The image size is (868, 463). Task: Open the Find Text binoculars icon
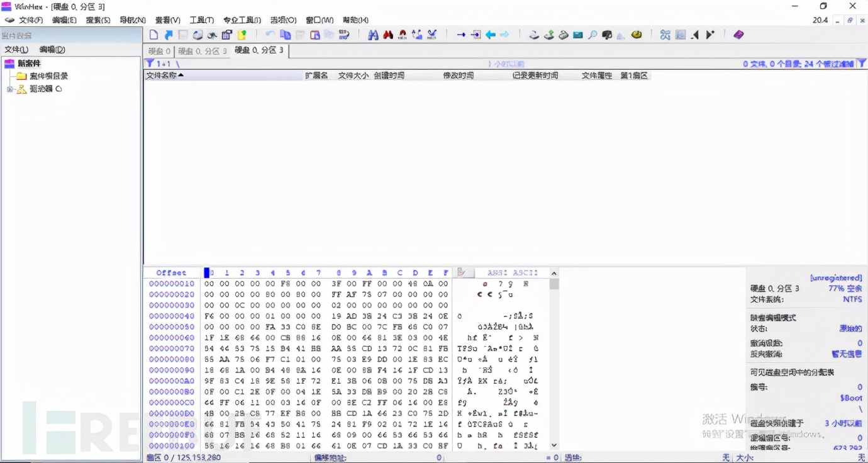point(373,35)
